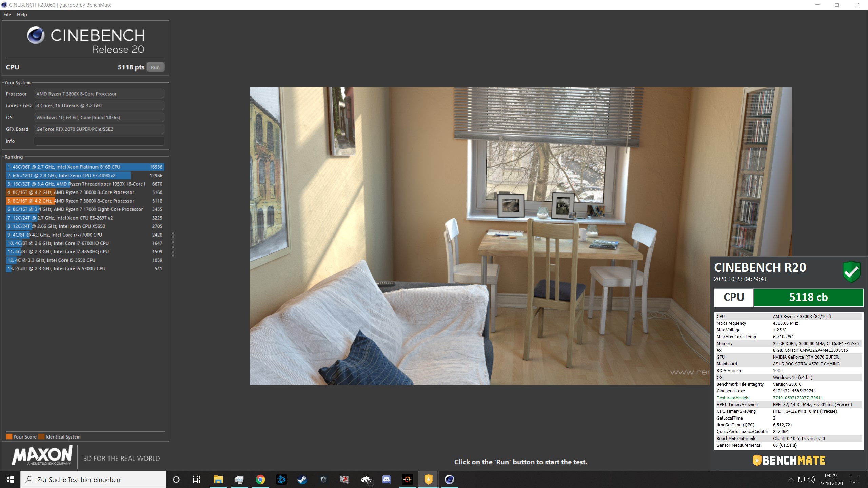868x488 pixels.
Task: Select ranking entry Core i5-3550
Action: [85, 260]
